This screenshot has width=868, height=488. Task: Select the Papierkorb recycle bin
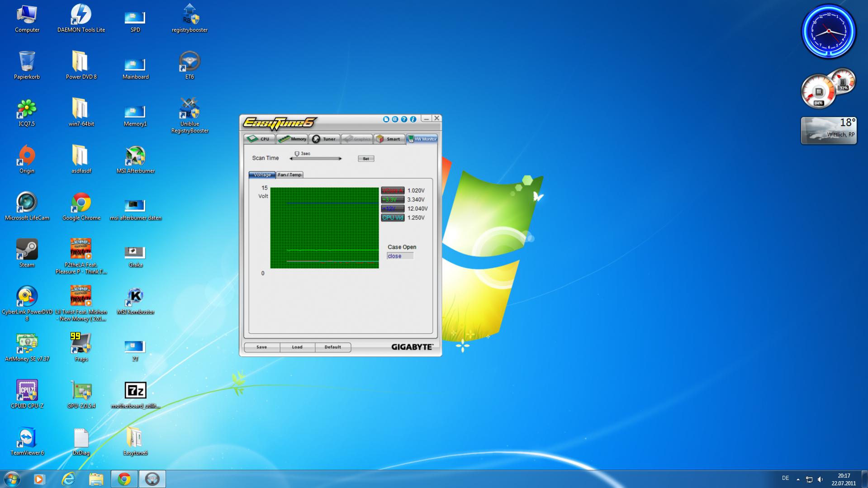click(x=27, y=66)
